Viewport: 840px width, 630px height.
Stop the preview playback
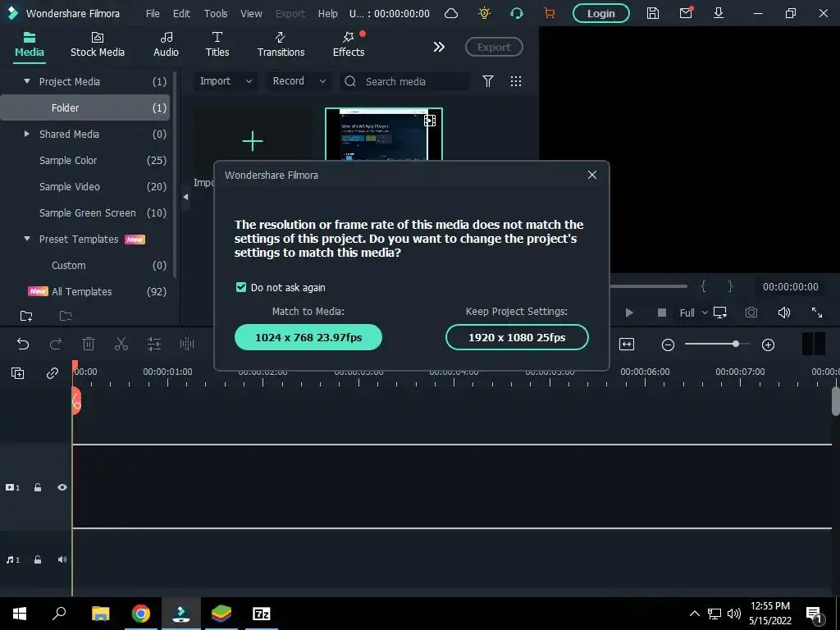[x=662, y=313]
